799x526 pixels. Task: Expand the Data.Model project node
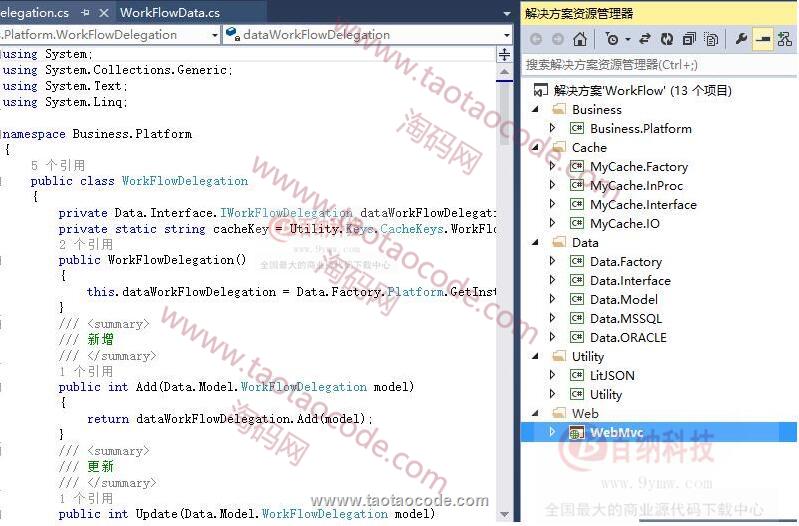pyautogui.click(x=552, y=300)
